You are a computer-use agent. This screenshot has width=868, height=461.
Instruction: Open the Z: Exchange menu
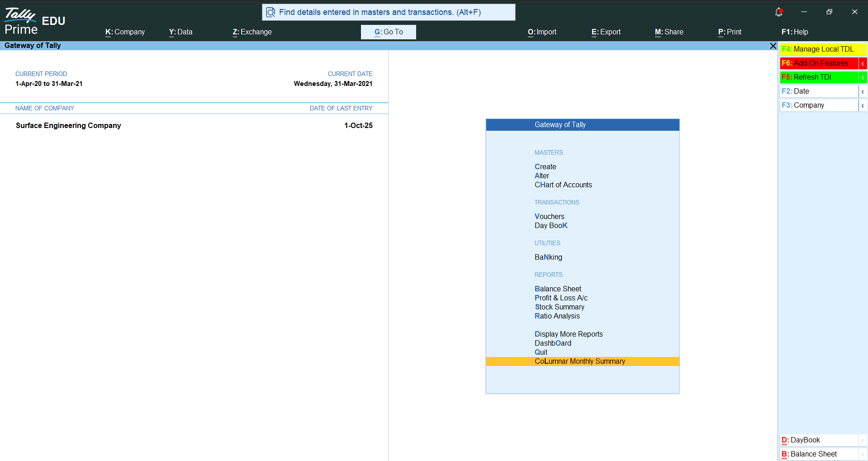pos(252,32)
